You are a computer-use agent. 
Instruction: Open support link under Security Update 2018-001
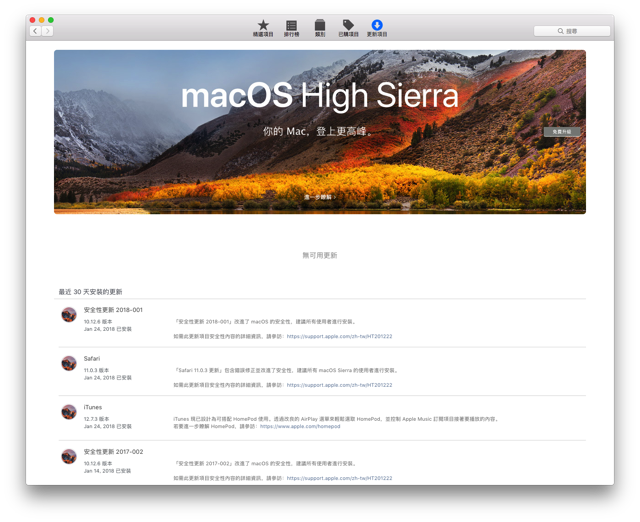click(339, 336)
